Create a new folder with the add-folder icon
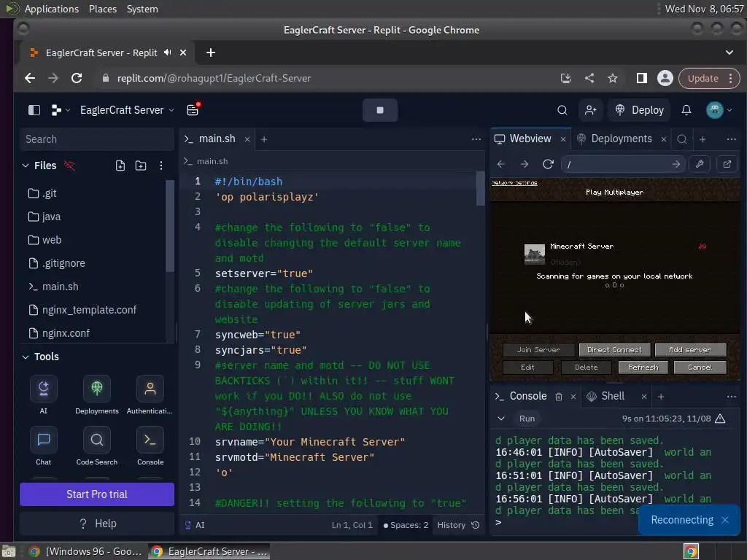Screen dimensions: 747x560 coord(141,166)
